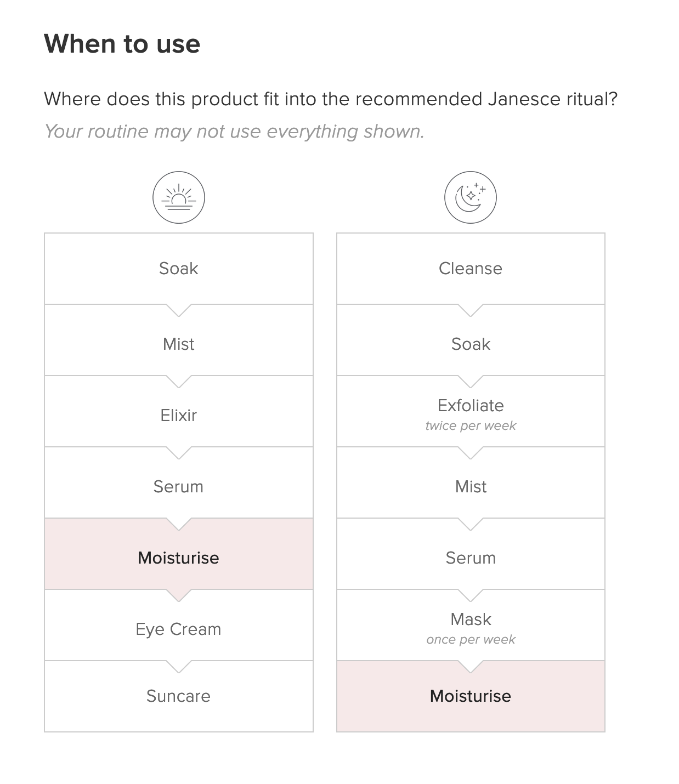Select Serum in the morning column
Image resolution: width=679 pixels, height=784 pixels.
pyautogui.click(x=178, y=486)
